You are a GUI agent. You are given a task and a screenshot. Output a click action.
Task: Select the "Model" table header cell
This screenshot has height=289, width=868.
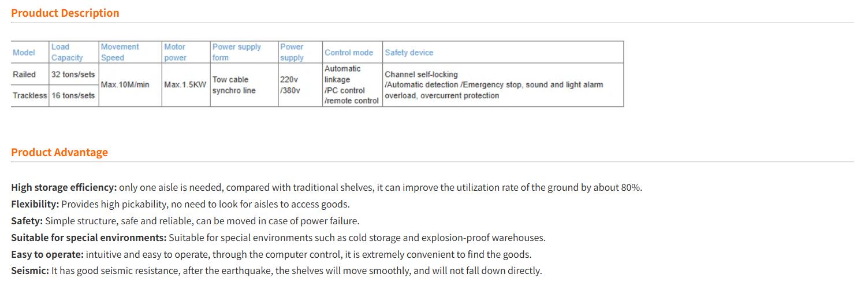point(24,53)
